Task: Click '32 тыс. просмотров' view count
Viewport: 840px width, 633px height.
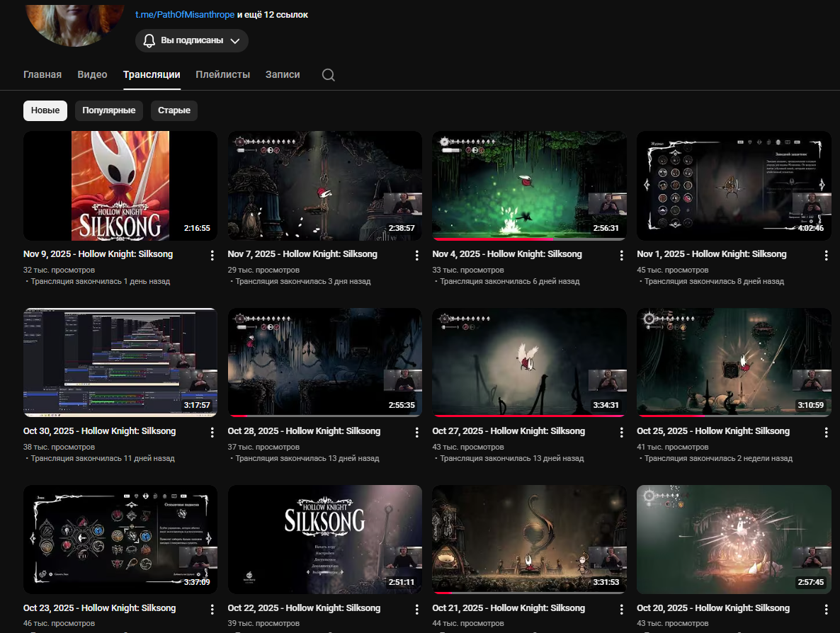Action: coord(59,270)
